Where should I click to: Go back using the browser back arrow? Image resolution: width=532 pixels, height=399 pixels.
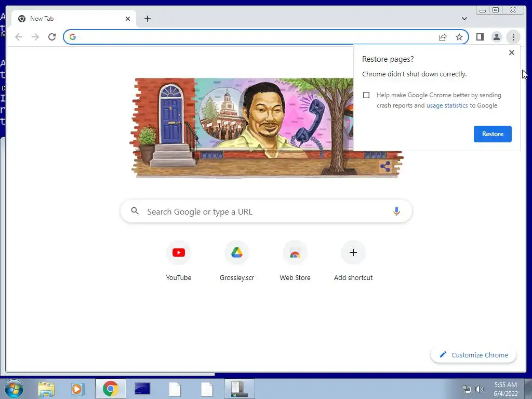(19, 37)
